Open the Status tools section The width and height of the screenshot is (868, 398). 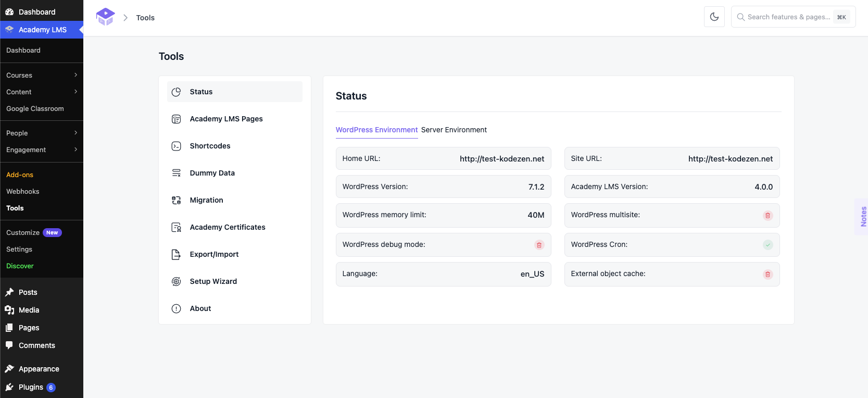235,92
